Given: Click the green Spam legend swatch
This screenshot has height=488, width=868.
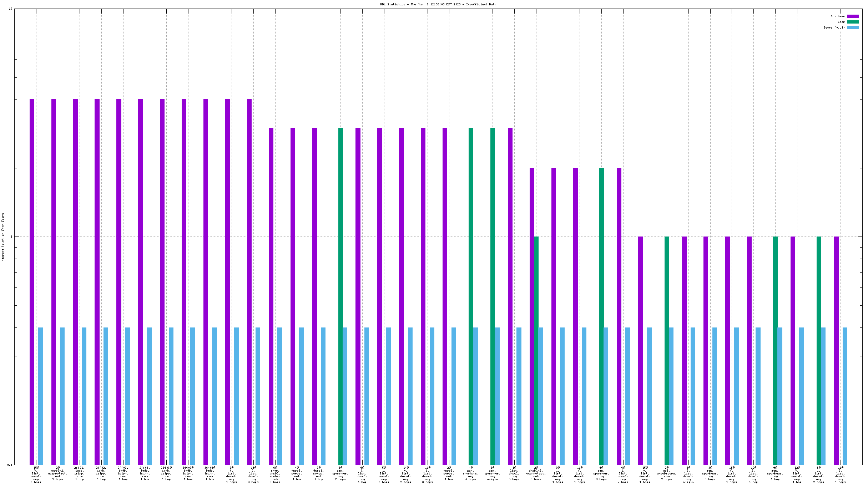Looking at the screenshot, I should coord(853,22).
